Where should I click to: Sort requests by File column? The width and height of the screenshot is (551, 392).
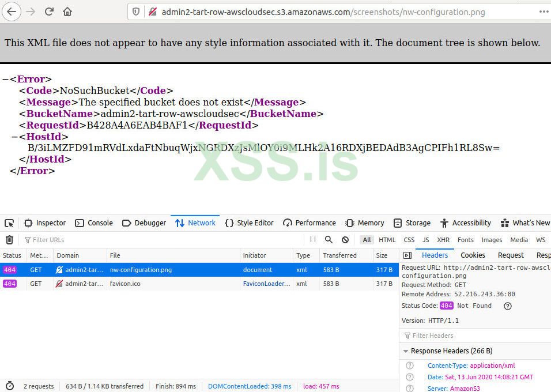click(x=173, y=255)
